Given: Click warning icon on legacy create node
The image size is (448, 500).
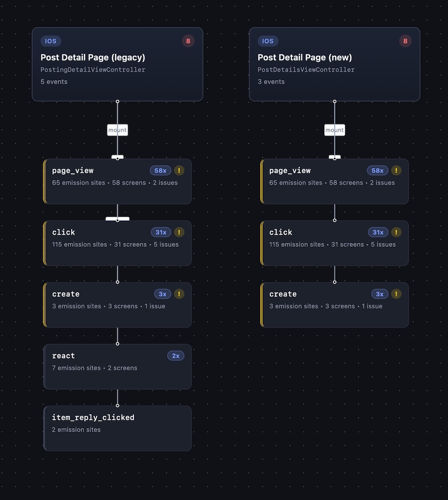Looking at the screenshot, I should 179,294.
